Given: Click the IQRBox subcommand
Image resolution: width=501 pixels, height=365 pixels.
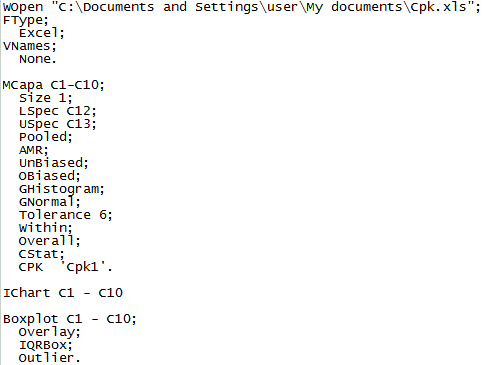Looking at the screenshot, I should [46, 345].
